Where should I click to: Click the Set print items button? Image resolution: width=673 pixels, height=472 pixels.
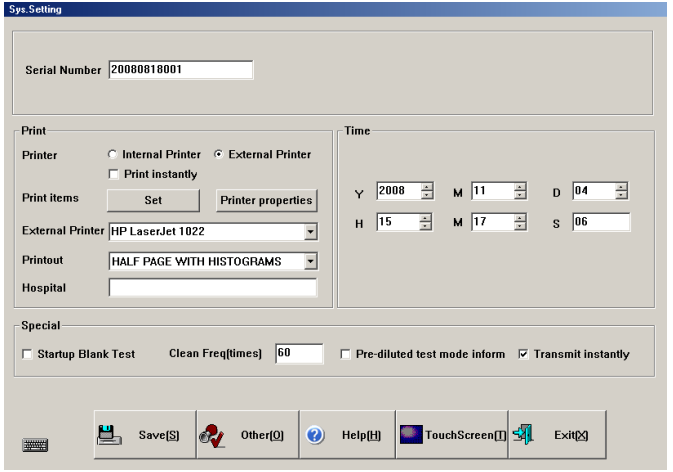click(x=153, y=200)
